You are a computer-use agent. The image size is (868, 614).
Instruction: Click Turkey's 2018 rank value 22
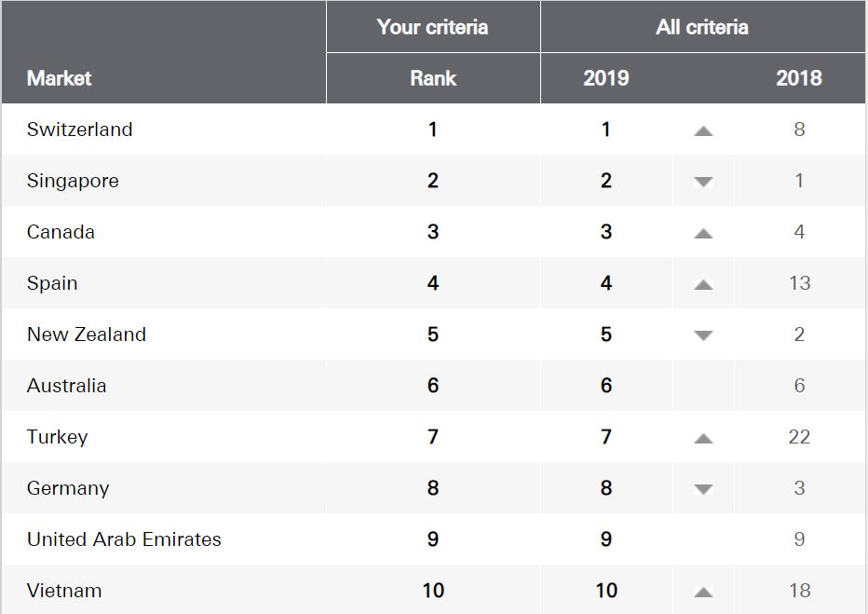tap(799, 437)
